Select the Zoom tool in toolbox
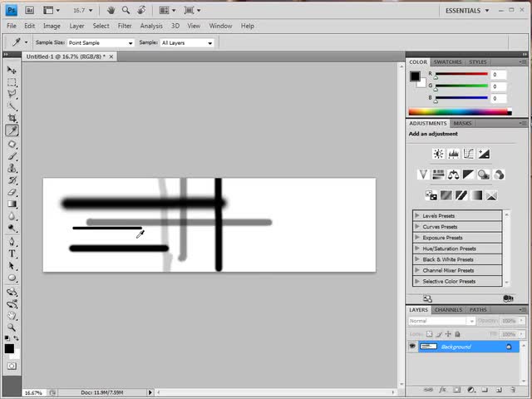 click(x=12, y=328)
